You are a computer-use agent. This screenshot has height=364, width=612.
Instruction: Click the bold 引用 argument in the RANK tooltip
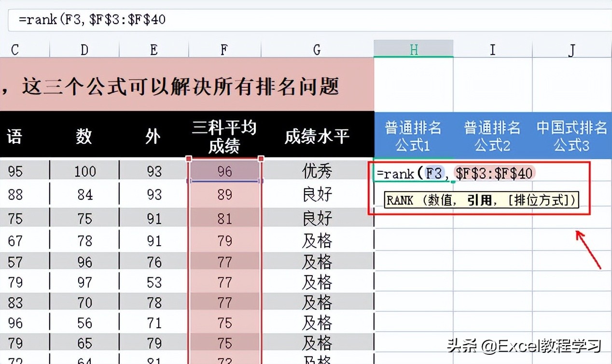click(x=479, y=200)
